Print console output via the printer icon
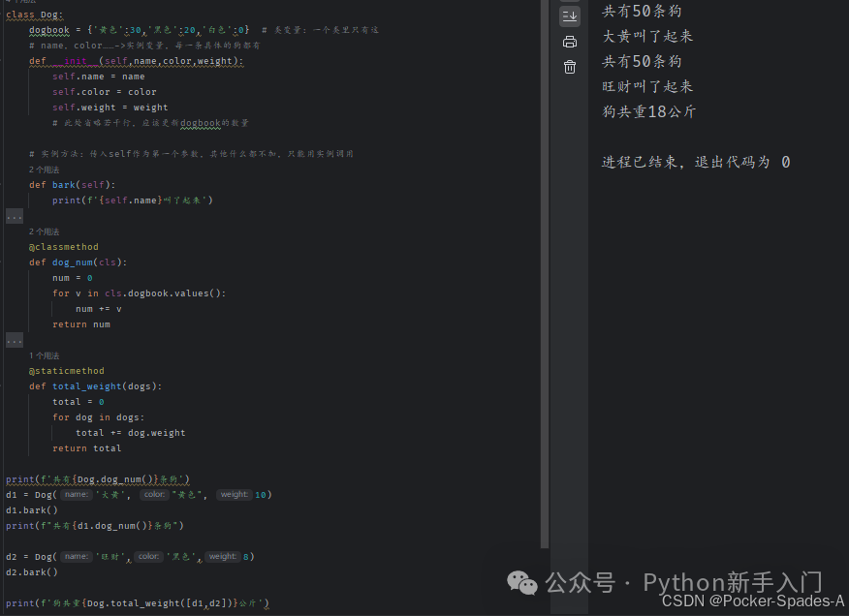Viewport: 849px width, 616px height. 569,43
